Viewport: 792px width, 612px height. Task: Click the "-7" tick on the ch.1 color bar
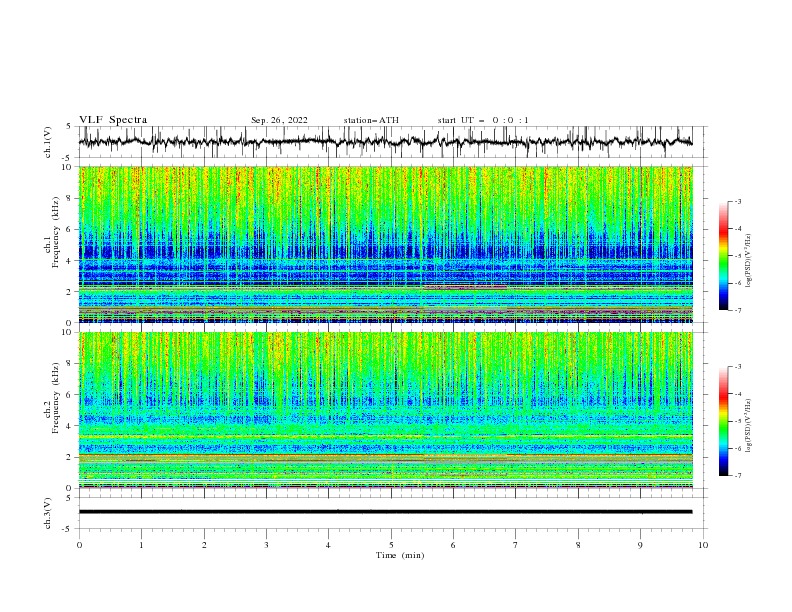click(737, 310)
